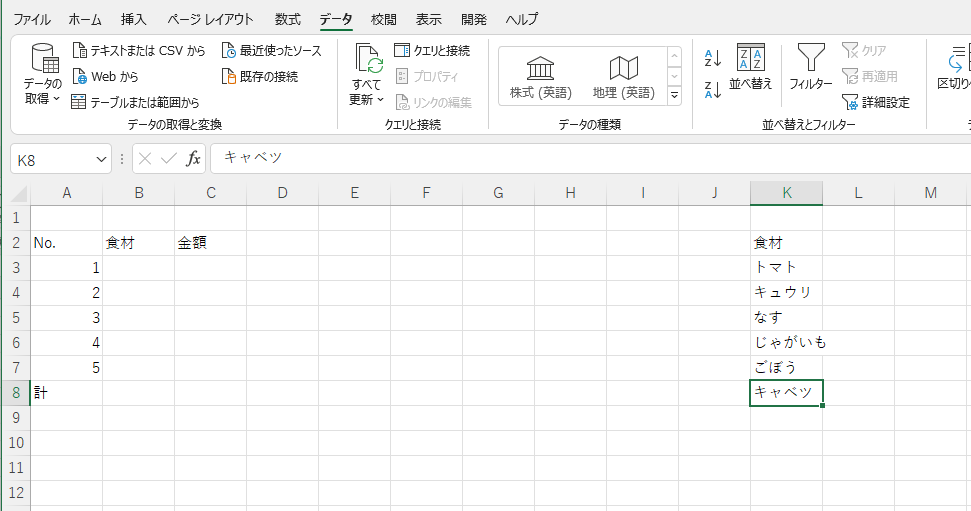The height and width of the screenshot is (511, 971).
Task: Click the formula bar showing キャベツ
Action: point(590,159)
